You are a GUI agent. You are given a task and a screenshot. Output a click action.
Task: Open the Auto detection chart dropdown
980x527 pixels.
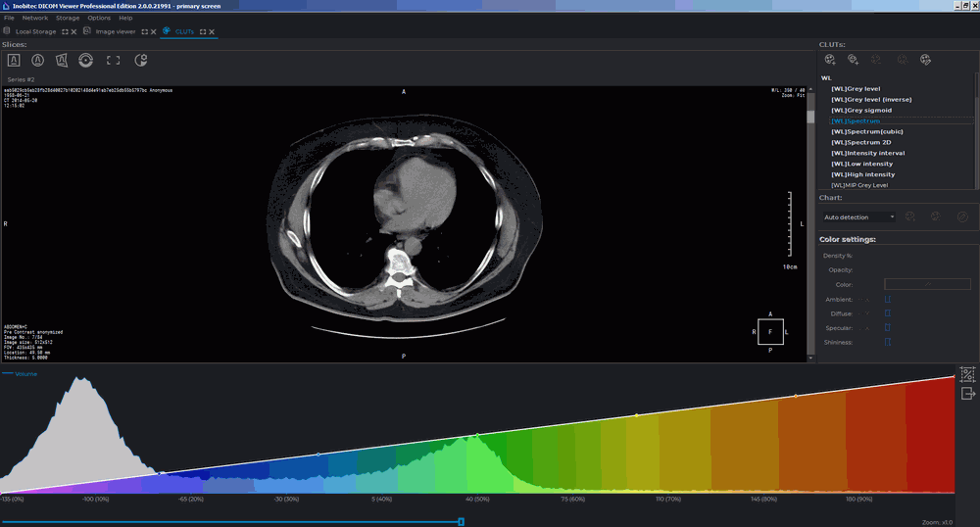[858, 216]
